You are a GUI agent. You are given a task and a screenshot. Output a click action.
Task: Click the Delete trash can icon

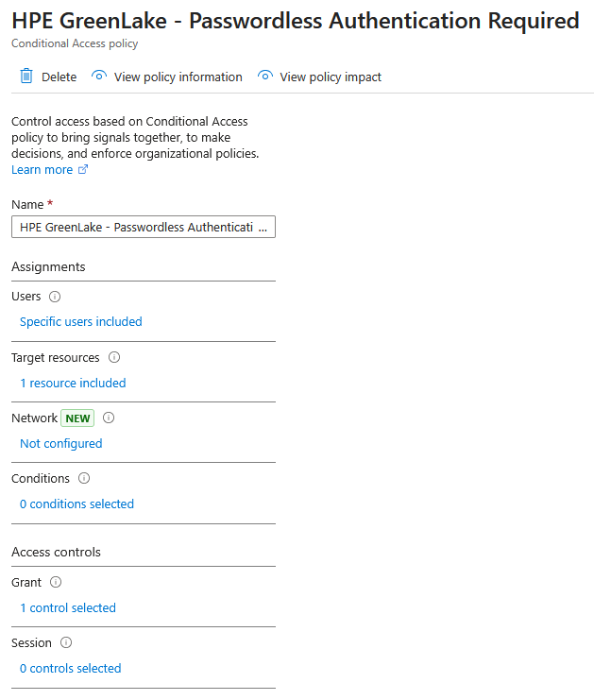click(x=26, y=77)
